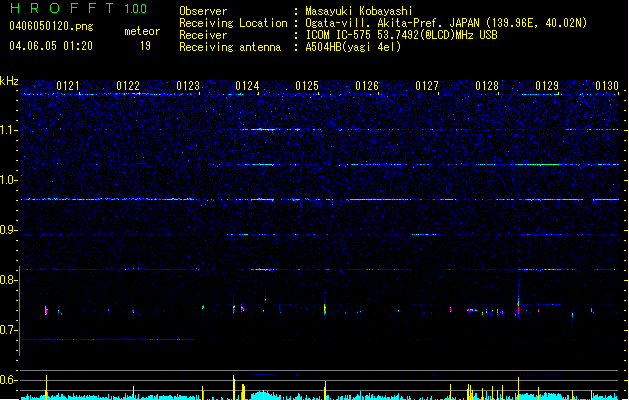Click the kHz axis unit label
Screen dimensions: 629x400
point(9,81)
